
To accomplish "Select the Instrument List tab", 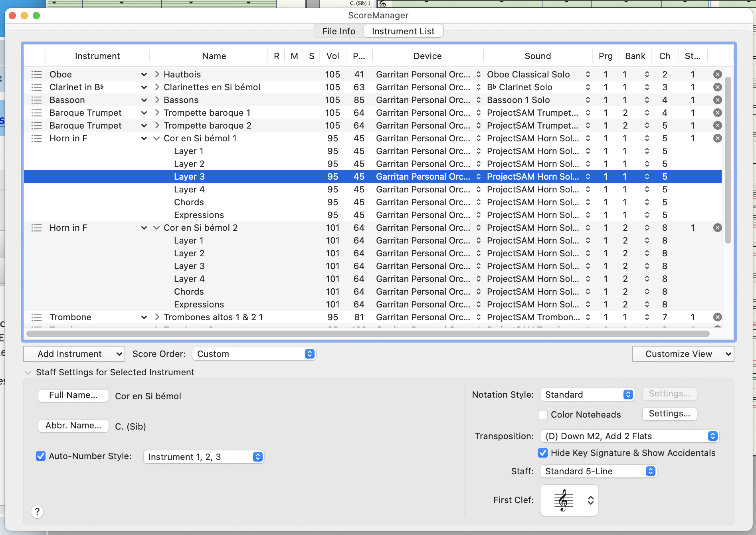I will 403,31.
